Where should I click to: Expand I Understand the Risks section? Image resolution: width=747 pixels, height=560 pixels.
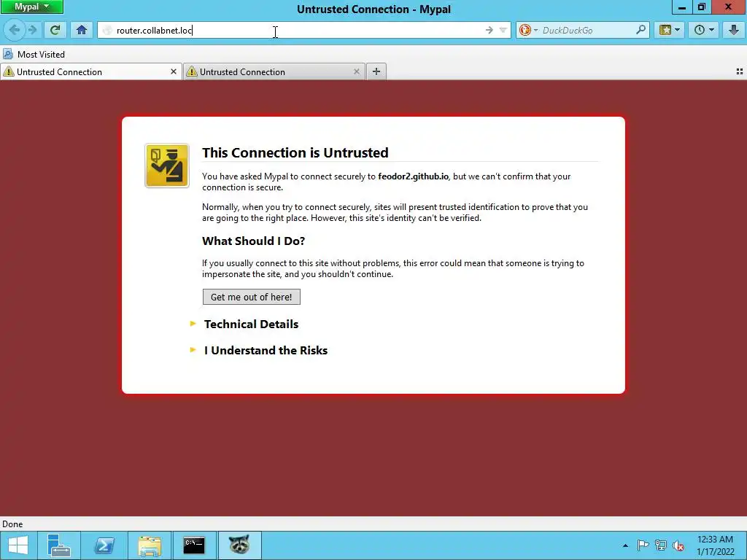(x=266, y=351)
